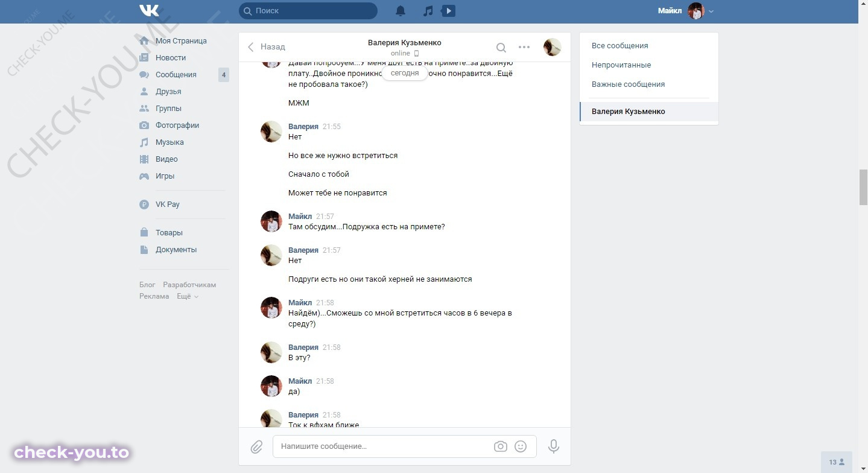The image size is (868, 473).
Task: Click the unread messages counter 4
Action: pyautogui.click(x=224, y=75)
